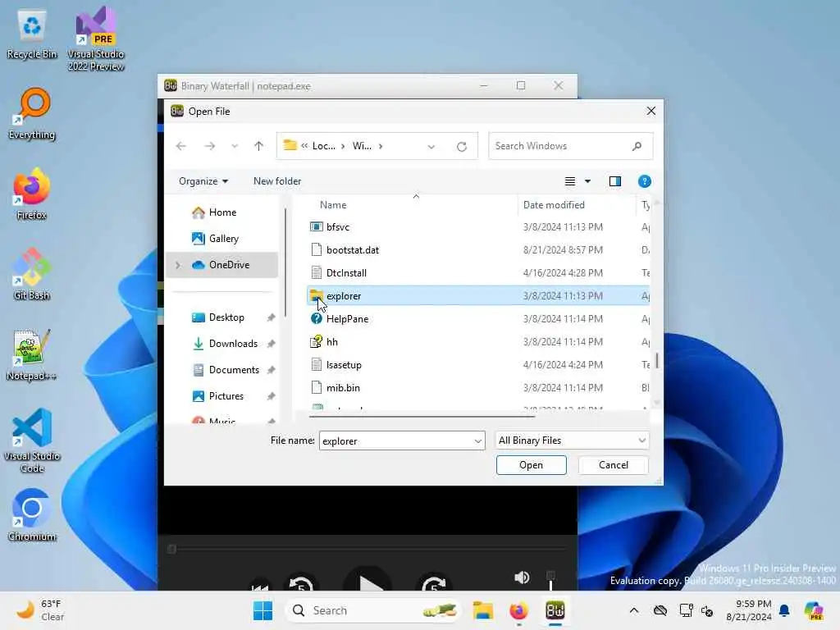Open the view options dropdown arrow
Viewport: 840px width, 630px height.
tap(587, 181)
